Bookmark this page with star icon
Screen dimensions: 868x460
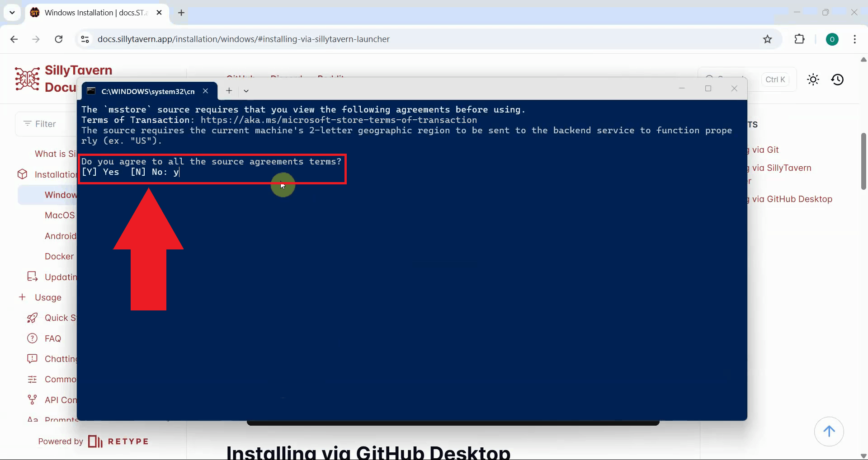[767, 39]
